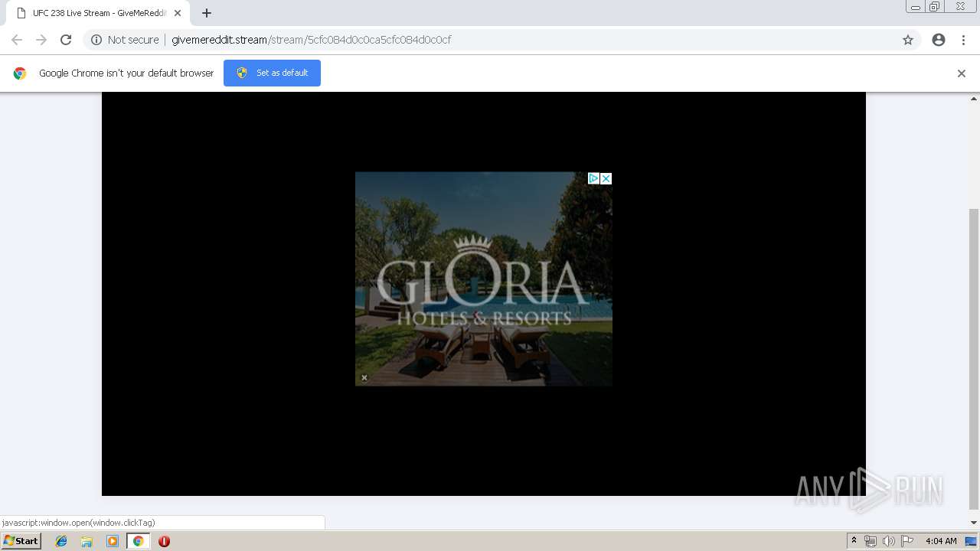Open Windows Explorer folder in taskbar
Screen dimensions: 980x551
pos(87,541)
